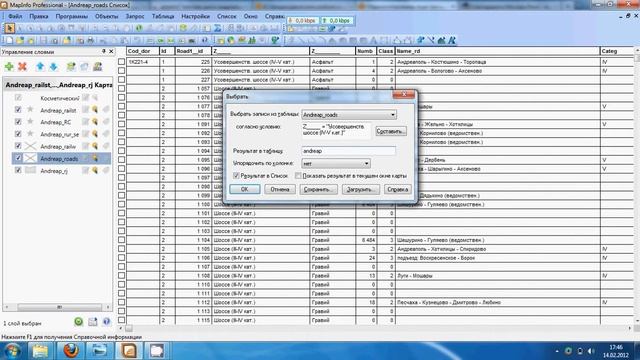Screen dimensions: 640x360
Task: Open table dropdown showing Andreap_roads
Action: [x=393, y=115]
